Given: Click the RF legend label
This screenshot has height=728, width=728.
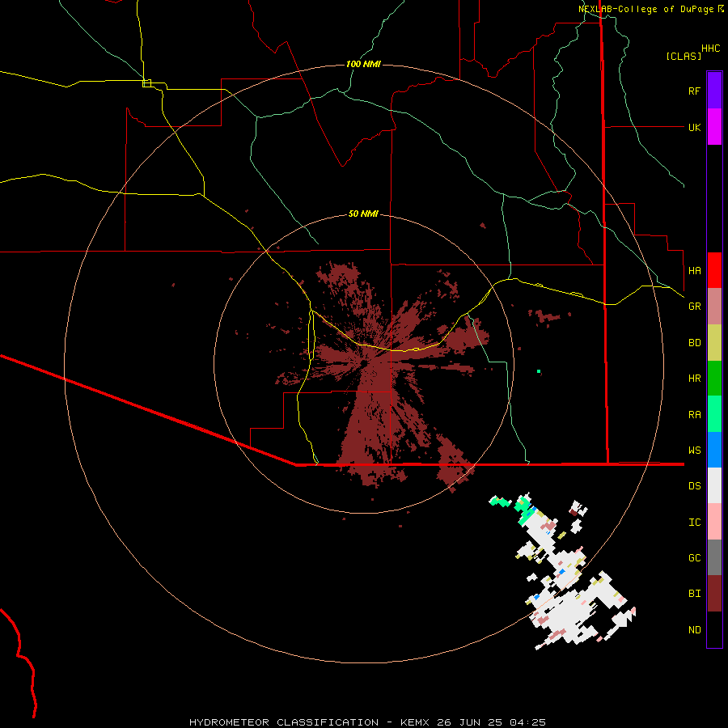Looking at the screenshot, I should [x=694, y=91].
